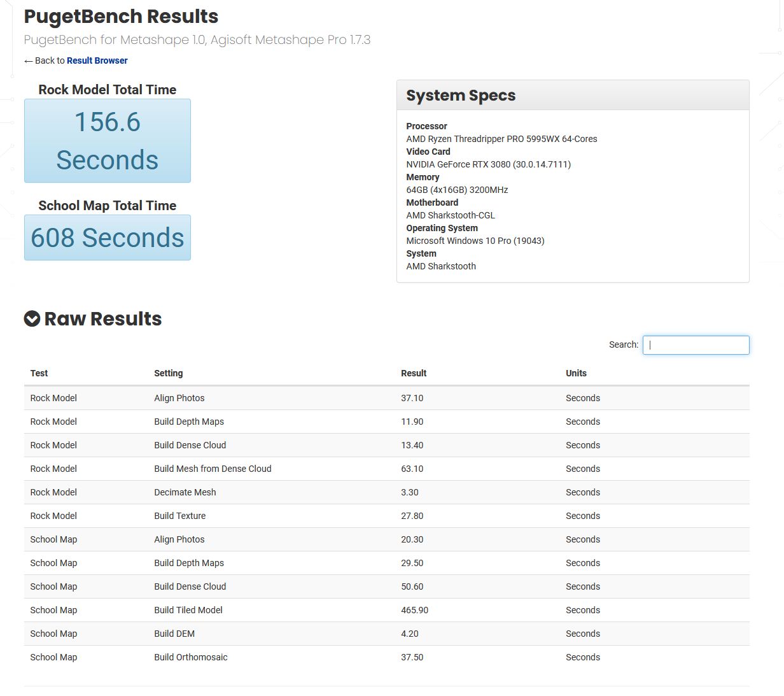Click the School Map 608 Seconds score box
Screen dimensions: 784x696
108,238
